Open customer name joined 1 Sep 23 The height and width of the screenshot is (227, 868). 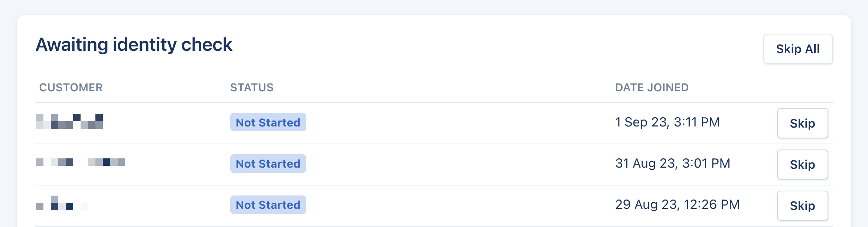69,122
